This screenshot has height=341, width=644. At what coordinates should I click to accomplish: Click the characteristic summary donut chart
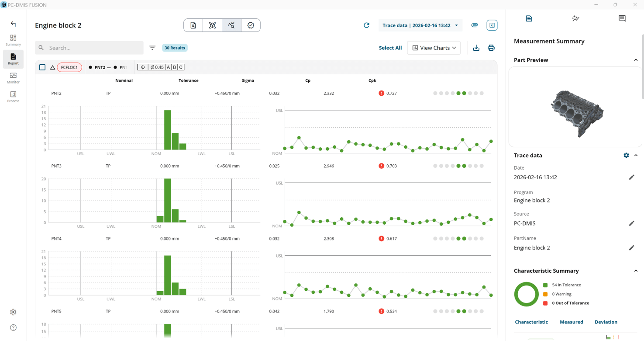pyautogui.click(x=527, y=294)
